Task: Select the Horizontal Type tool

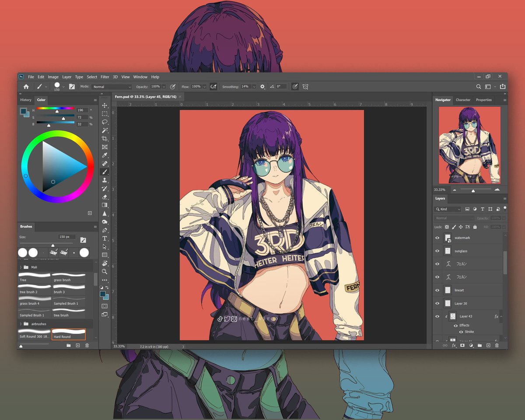Action: click(105, 238)
